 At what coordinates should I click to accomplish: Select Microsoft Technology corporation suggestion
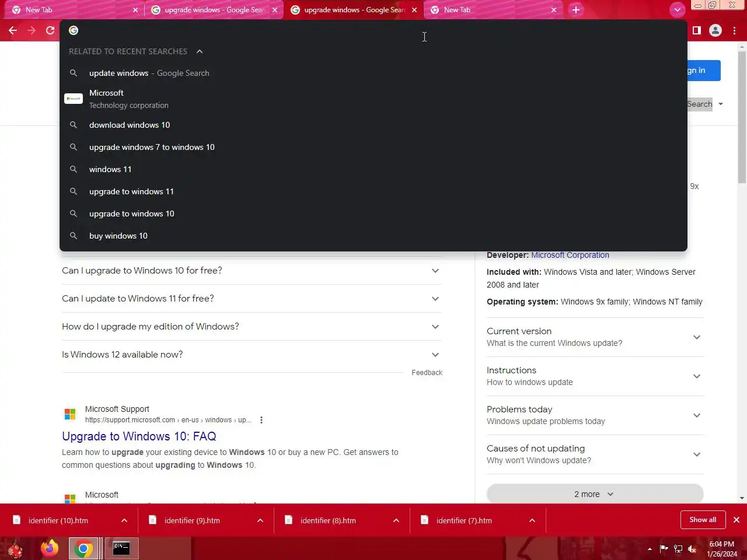coord(373,99)
